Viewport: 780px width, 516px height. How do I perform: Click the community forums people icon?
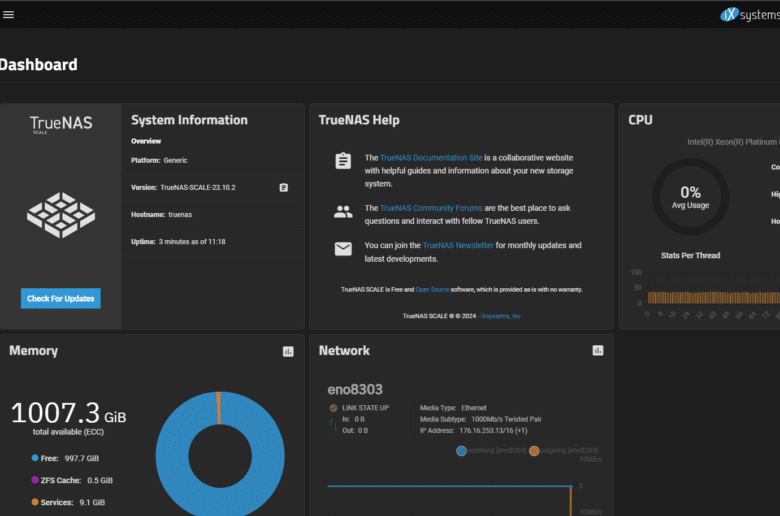(x=343, y=212)
